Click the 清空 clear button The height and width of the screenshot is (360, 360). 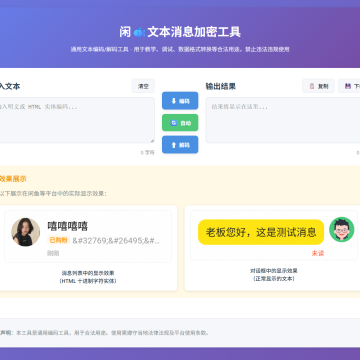pyautogui.click(x=143, y=86)
